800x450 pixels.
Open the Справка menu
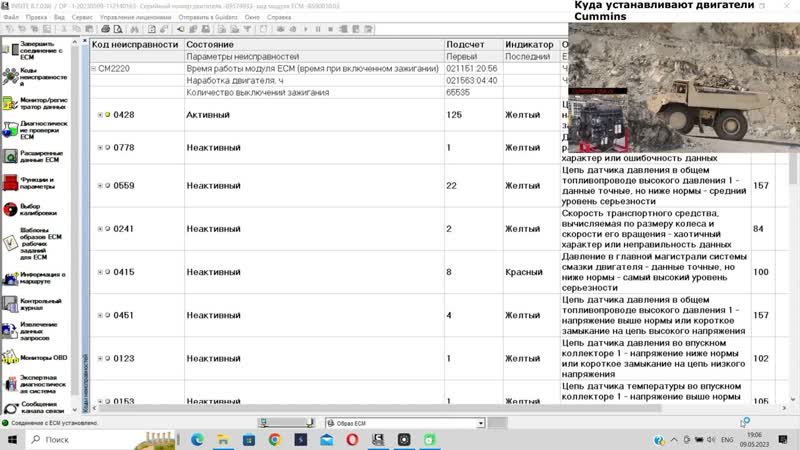click(x=279, y=17)
